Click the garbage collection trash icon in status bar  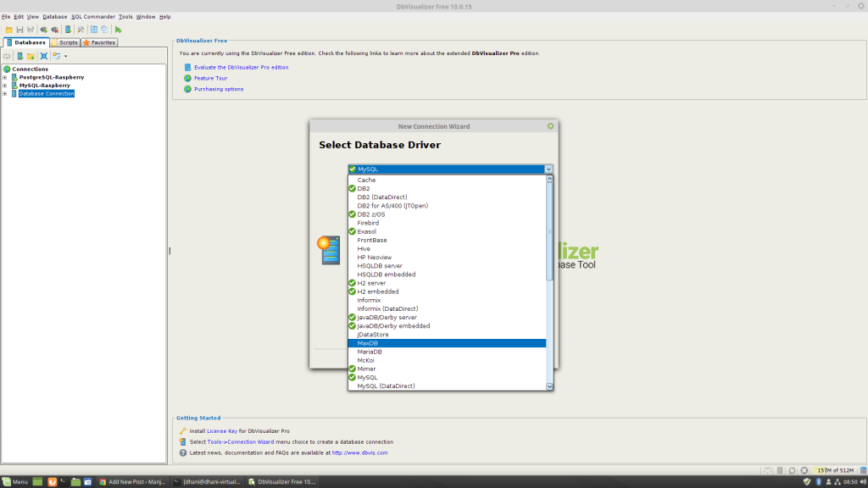863,470
